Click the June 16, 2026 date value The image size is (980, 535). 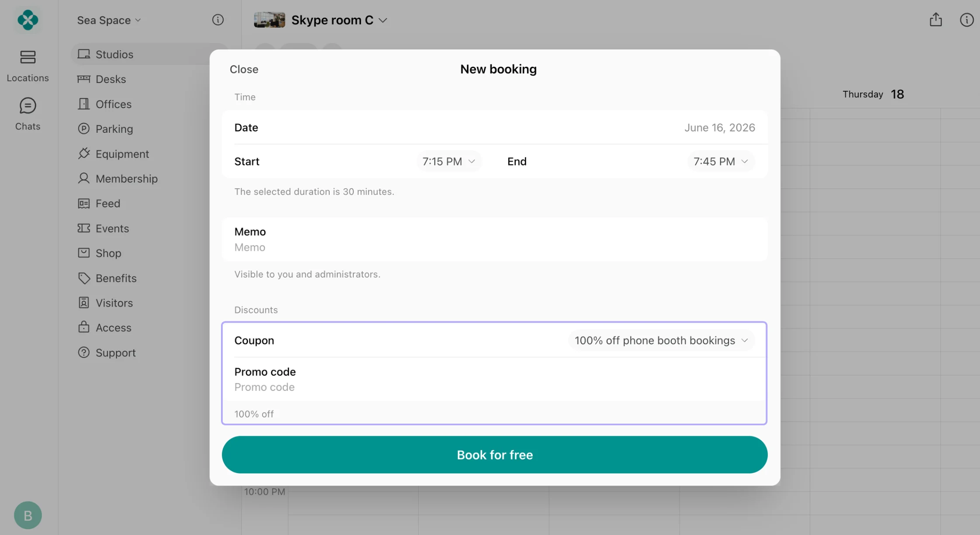(719, 128)
